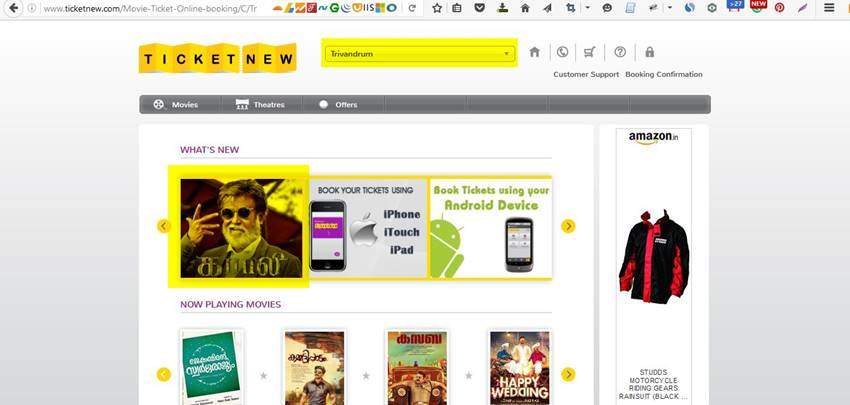Image resolution: width=850 pixels, height=405 pixels.
Task: Show previous What's New banner
Action: click(x=164, y=226)
